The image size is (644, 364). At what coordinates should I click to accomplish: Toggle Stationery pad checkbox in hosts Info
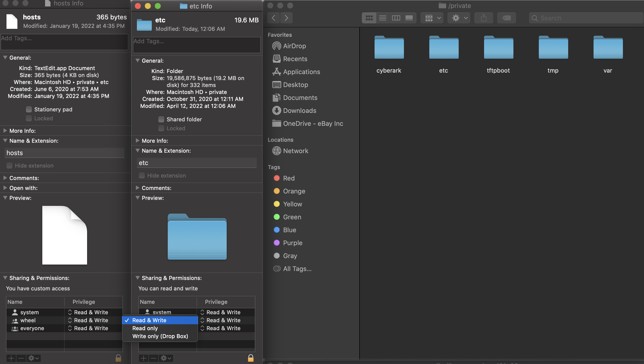coord(29,109)
